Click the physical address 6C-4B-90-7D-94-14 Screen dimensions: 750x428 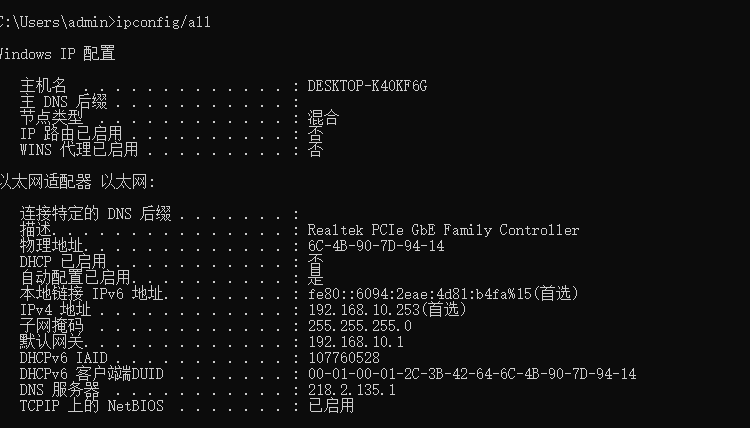point(376,246)
